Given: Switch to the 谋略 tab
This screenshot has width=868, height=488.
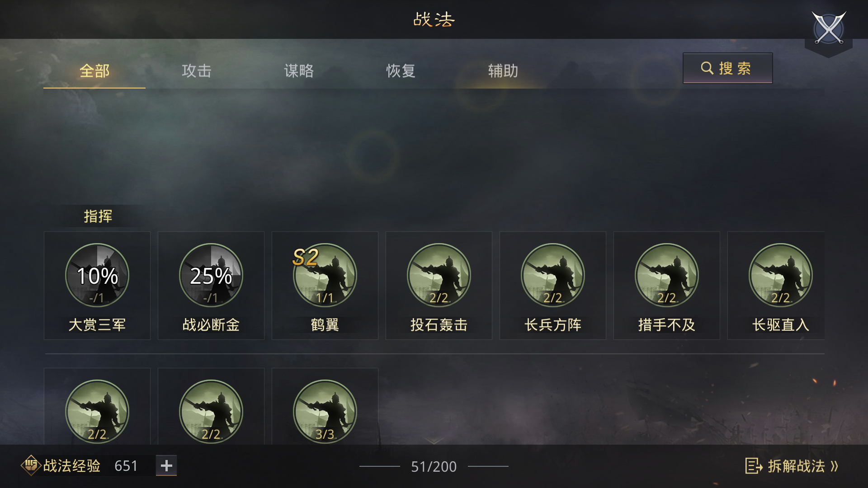Looking at the screenshot, I should pyautogui.click(x=299, y=71).
